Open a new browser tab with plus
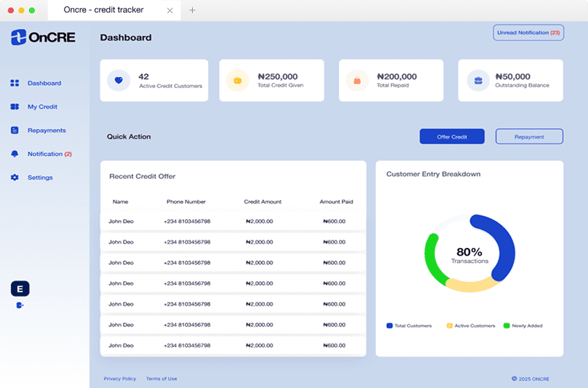The image size is (588, 388). pyautogui.click(x=193, y=10)
